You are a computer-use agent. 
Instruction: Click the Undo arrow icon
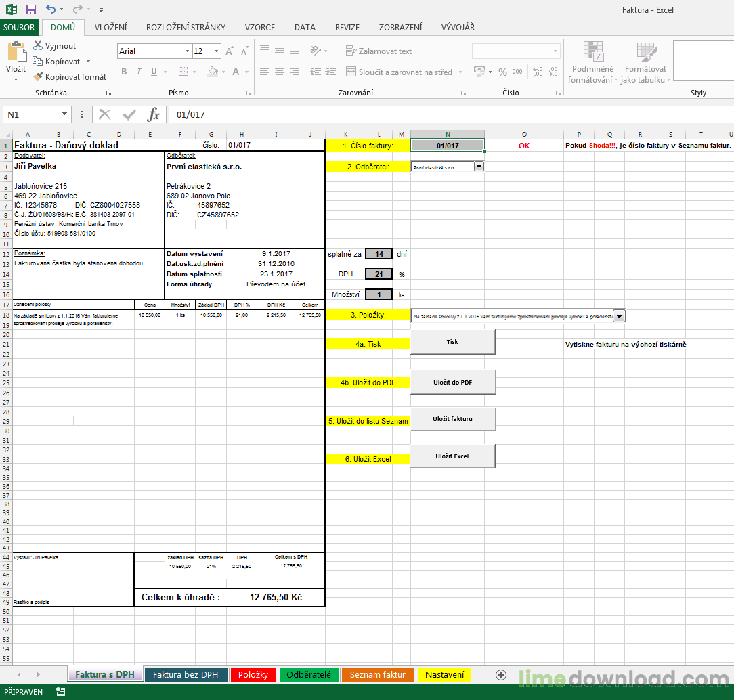tap(51, 9)
